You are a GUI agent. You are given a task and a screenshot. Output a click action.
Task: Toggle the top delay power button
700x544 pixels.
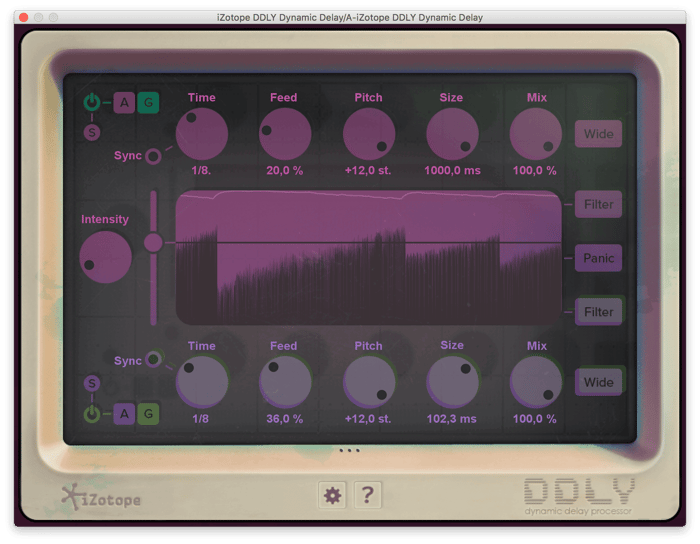pos(92,102)
